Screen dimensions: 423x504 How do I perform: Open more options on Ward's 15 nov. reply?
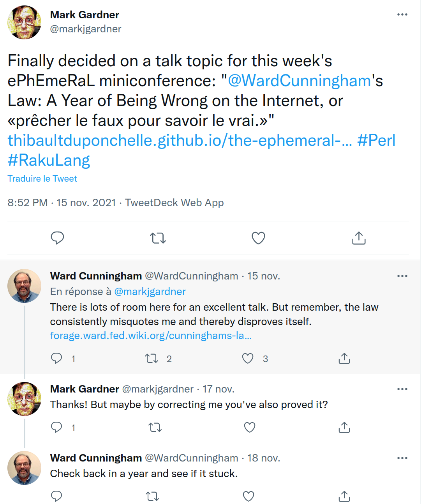click(x=402, y=276)
